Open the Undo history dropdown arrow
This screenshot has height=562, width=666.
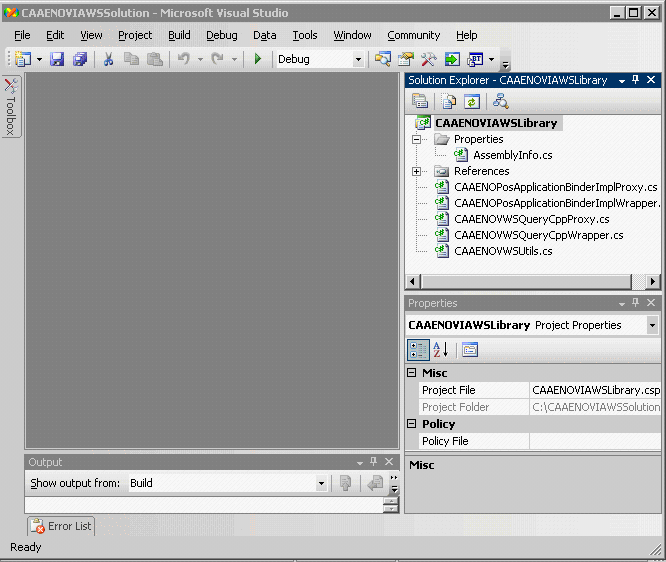200,59
